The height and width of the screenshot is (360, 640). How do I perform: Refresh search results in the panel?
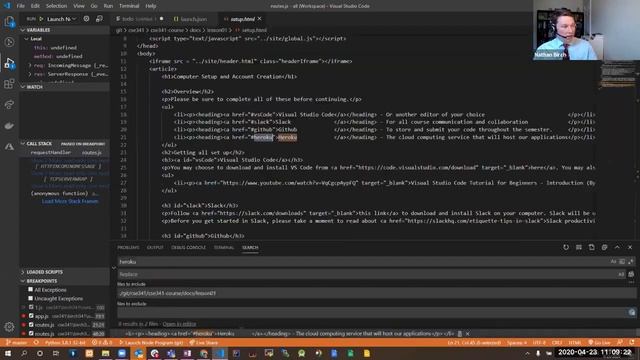tap(566, 247)
